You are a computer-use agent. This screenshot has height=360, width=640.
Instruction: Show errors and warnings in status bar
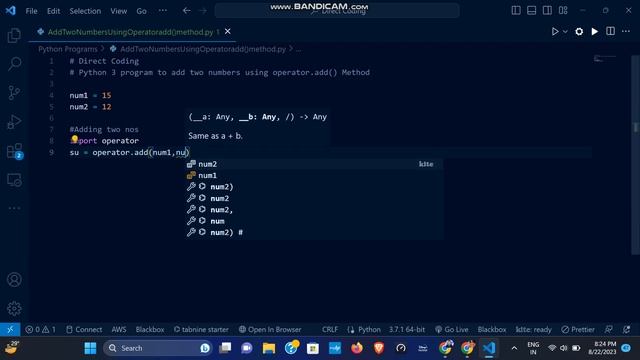[40, 329]
